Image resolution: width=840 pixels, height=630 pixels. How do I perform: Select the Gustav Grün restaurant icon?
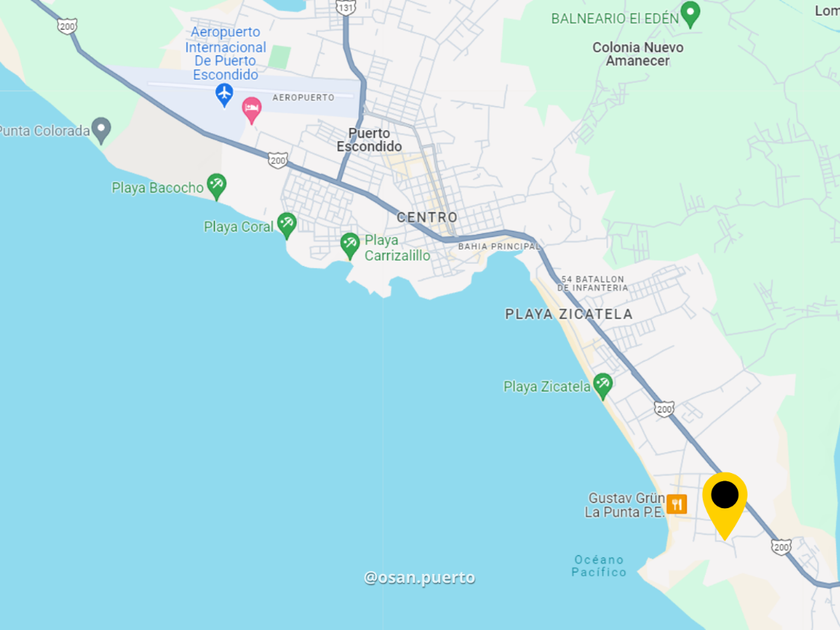click(677, 504)
